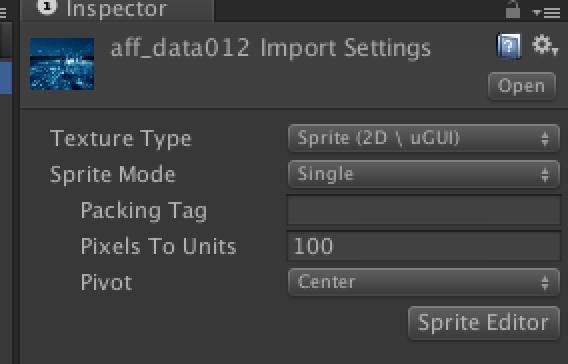Click the Open button
This screenshot has width=568, height=364.
[x=522, y=86]
